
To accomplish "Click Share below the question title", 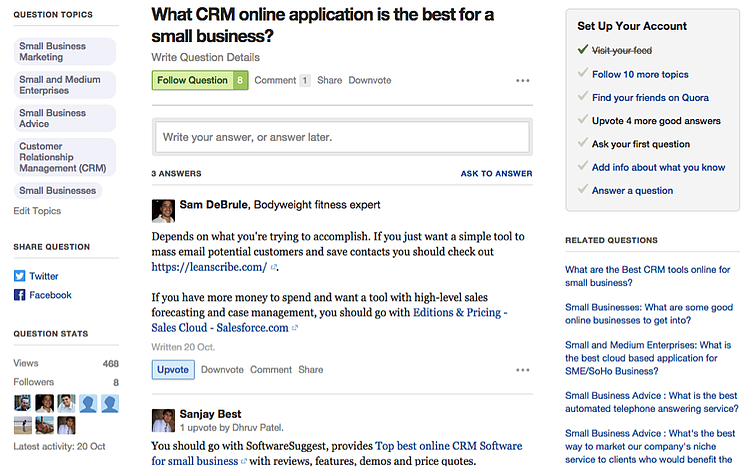I will (x=330, y=80).
